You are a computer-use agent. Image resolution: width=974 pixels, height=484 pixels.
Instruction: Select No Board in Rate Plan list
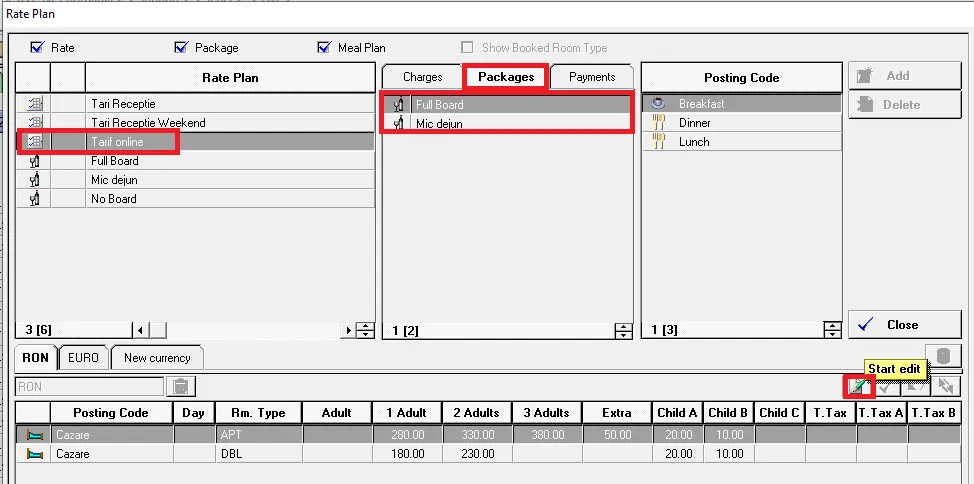230,199
